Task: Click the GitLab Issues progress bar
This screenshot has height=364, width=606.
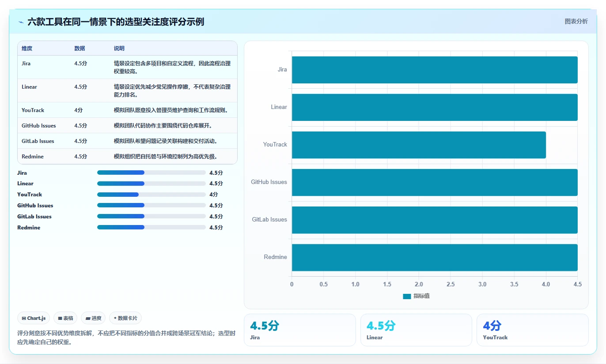Action: pos(151,216)
